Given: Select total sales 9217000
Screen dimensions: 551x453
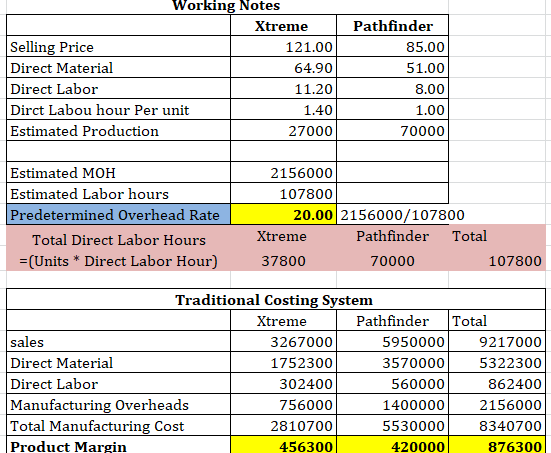Looking at the screenshot, I should pos(497,342).
